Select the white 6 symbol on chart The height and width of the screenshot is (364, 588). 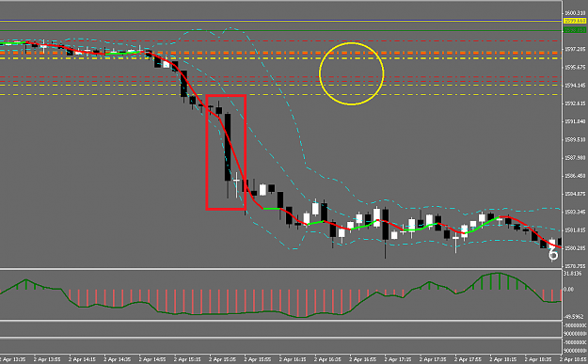click(x=553, y=254)
